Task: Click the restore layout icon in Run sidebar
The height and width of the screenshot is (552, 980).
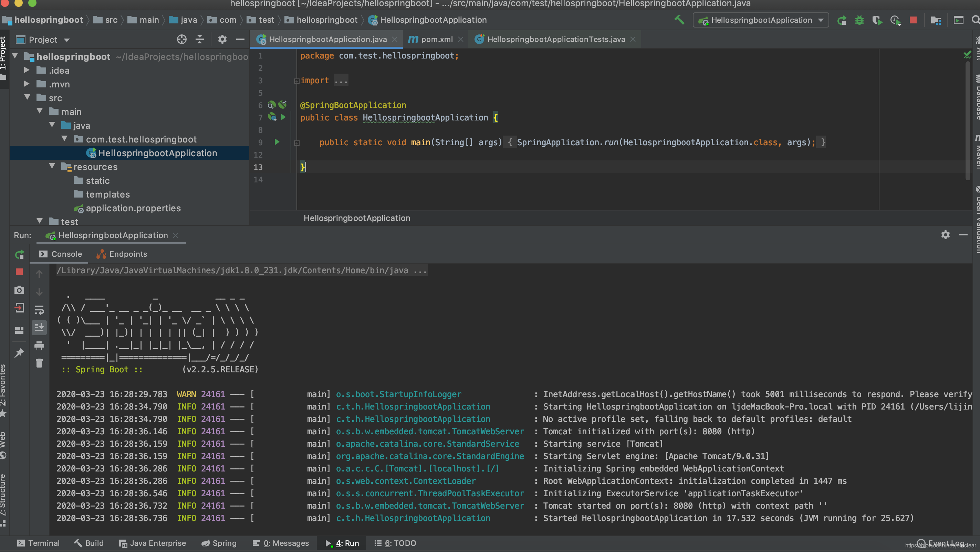Action: [x=19, y=330]
